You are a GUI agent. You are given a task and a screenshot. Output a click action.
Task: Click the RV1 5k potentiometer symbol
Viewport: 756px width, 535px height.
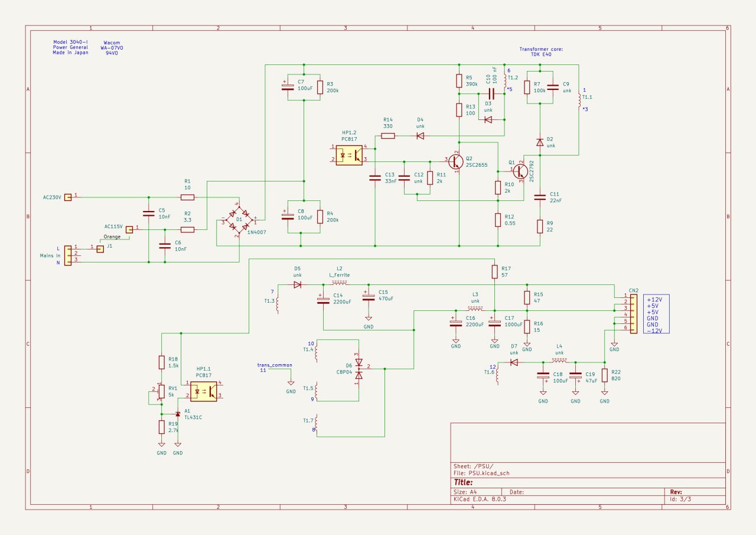click(161, 391)
